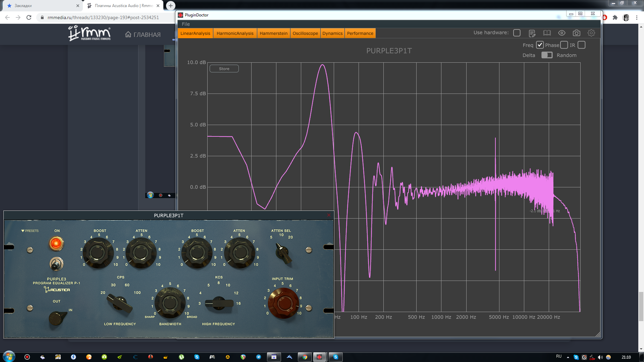Click the page vertical scrollbar thumb
644x362 pixels.
[x=641, y=306]
